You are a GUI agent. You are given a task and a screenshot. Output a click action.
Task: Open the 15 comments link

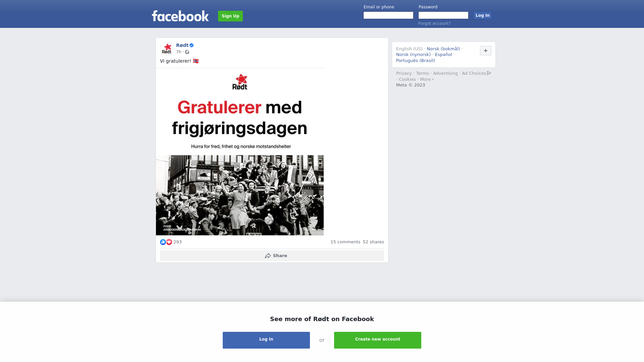(345, 242)
